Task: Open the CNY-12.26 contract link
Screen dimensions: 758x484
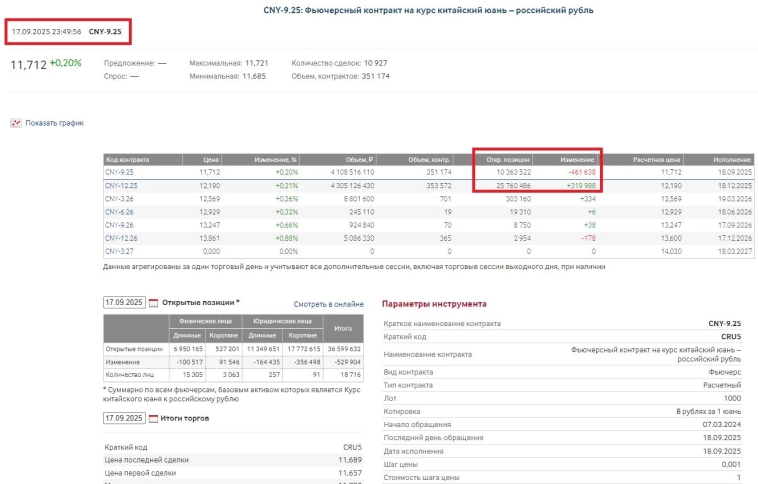Action: coord(121,238)
